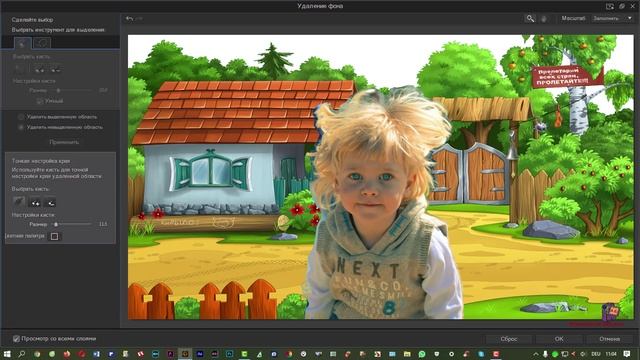Pick the restore brush with plus sign
The image size is (640, 360).
35,202
